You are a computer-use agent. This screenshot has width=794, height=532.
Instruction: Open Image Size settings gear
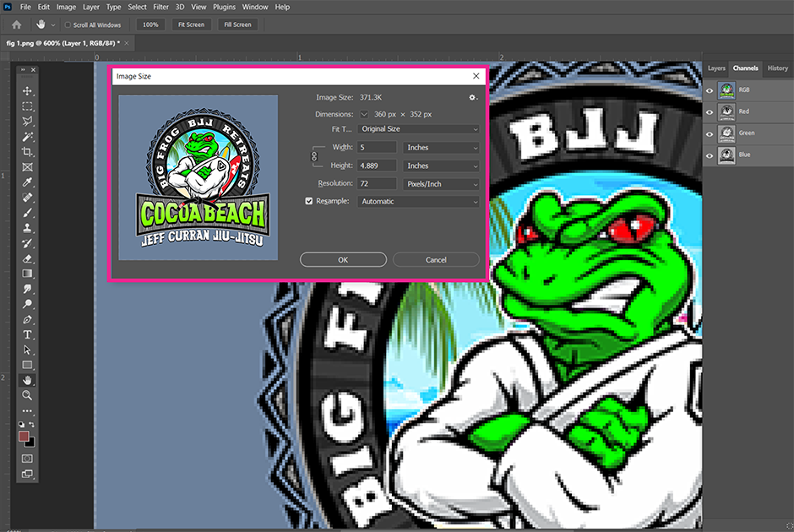tap(472, 97)
